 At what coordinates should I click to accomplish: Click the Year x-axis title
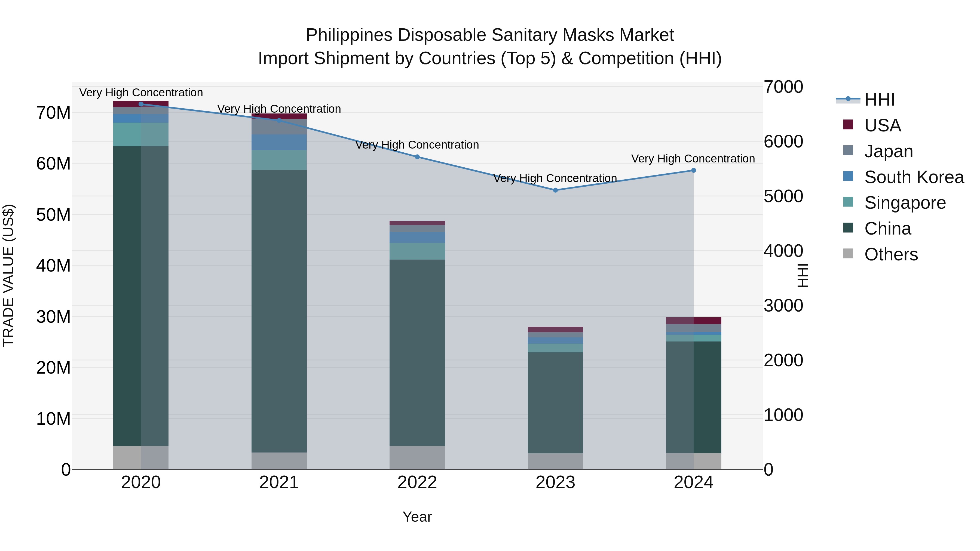(x=417, y=517)
